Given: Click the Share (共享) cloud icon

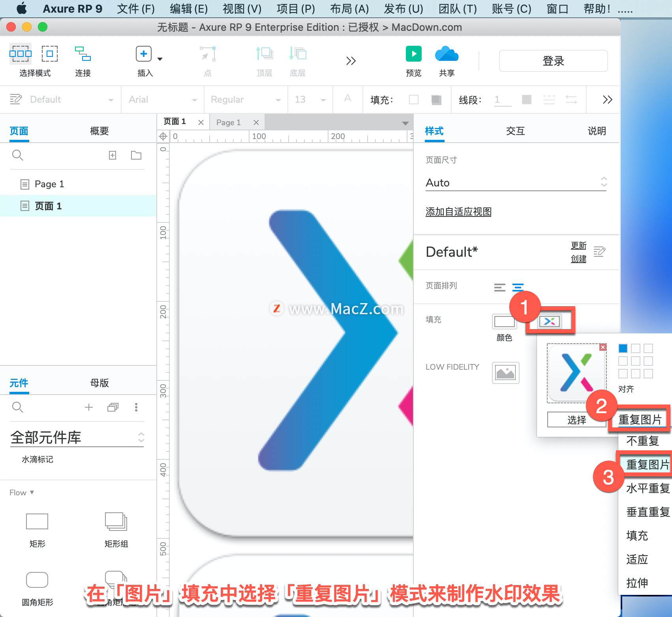Looking at the screenshot, I should coord(447,54).
